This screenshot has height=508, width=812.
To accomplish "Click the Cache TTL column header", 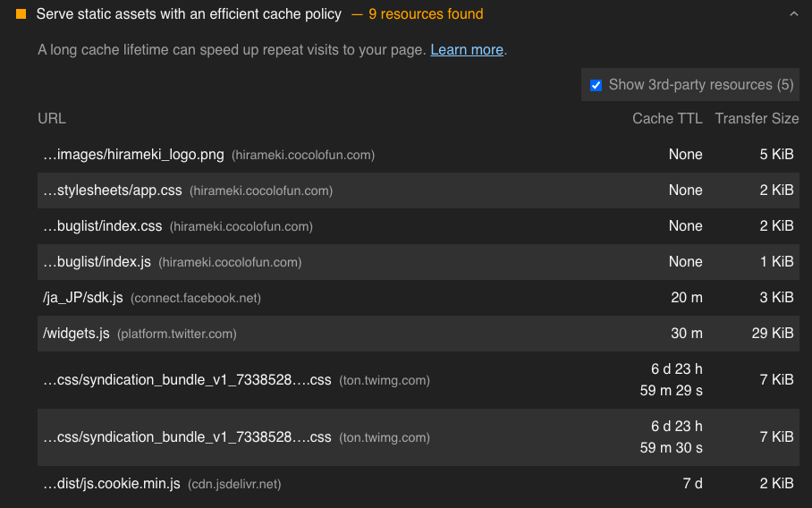I will [667, 119].
